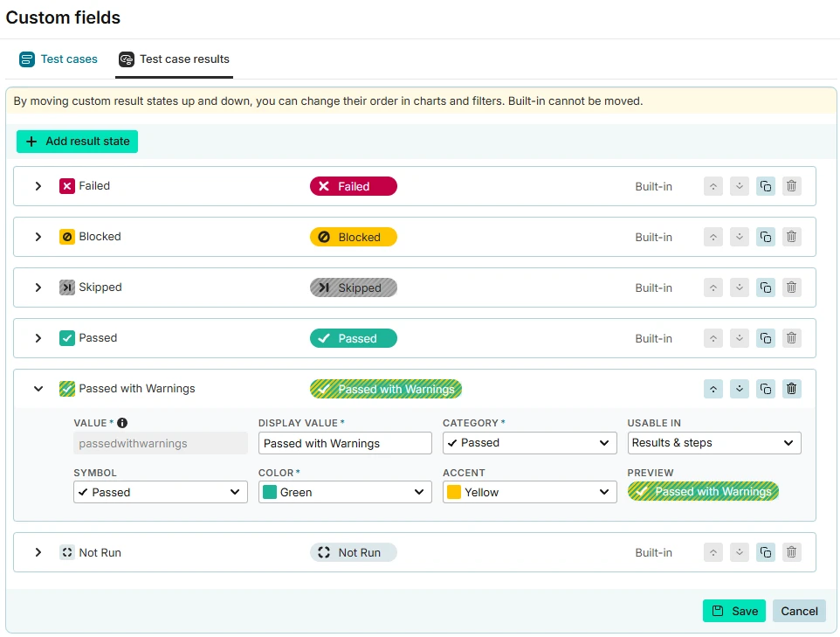The image size is (840, 637).
Task: Click the Custom fields heading
Action: click(x=63, y=17)
